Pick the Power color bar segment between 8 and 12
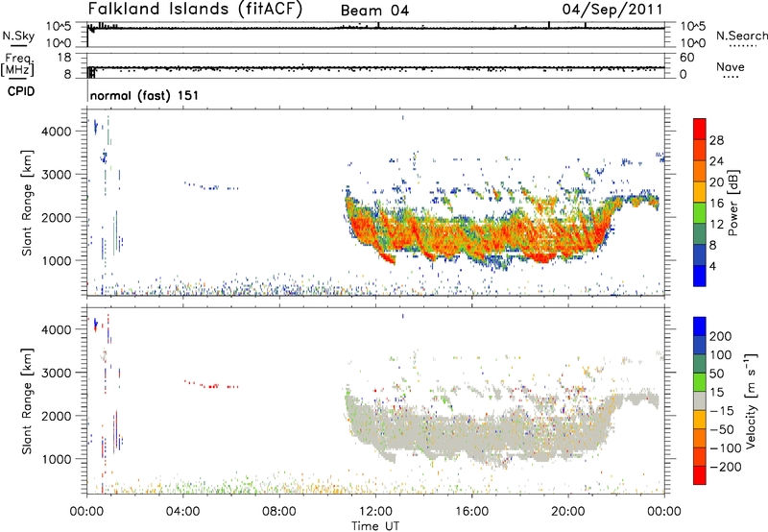 [x=700, y=234]
